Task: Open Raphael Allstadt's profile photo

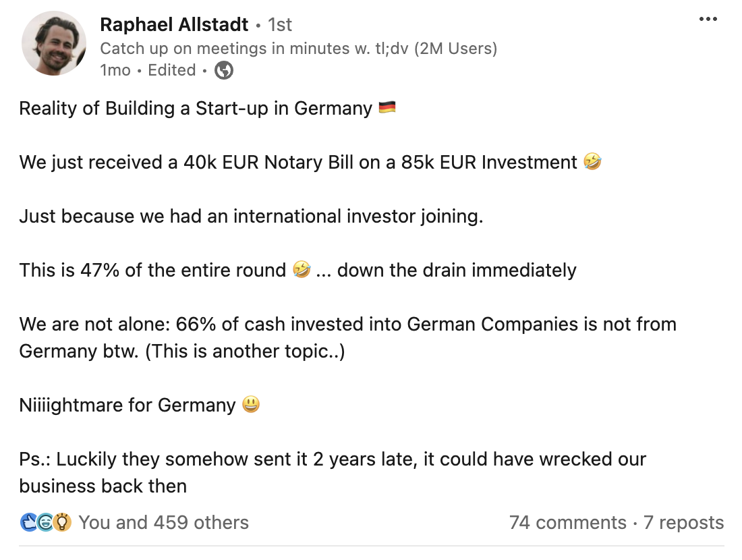Action: tap(54, 43)
